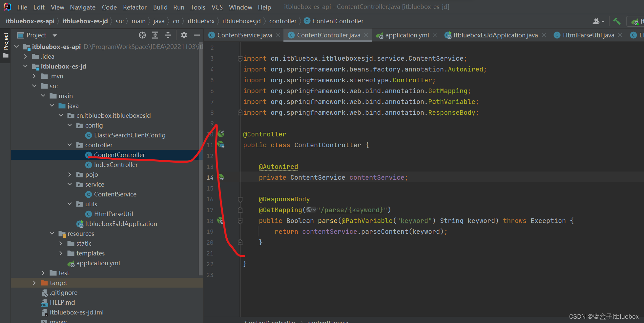
Task: Fold the parse method on line 18
Action: click(240, 221)
